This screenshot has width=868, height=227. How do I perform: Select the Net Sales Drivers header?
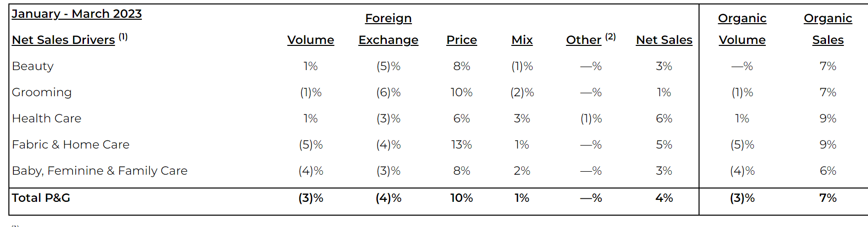click(70, 39)
